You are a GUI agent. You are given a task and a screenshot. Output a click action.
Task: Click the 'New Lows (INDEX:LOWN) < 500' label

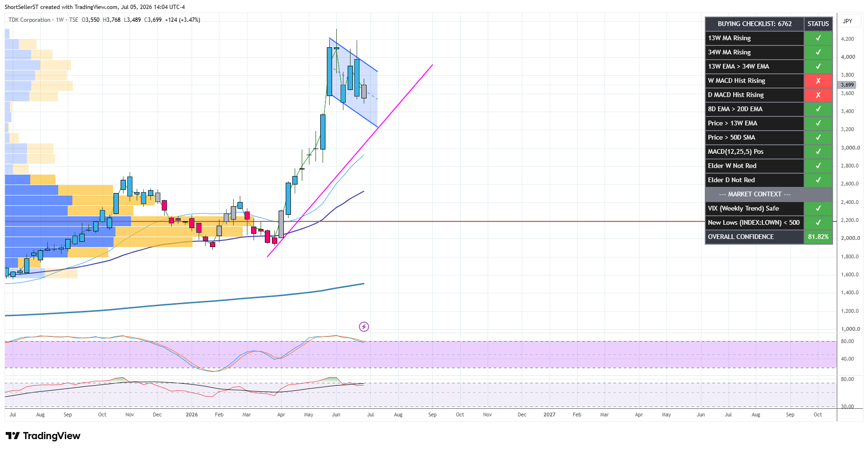tap(754, 222)
